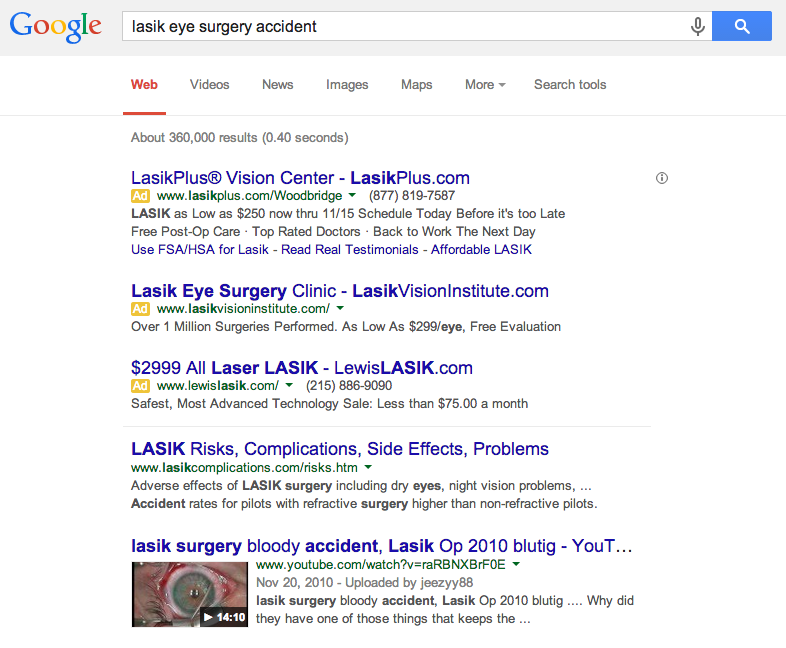
Task: Switch to the Videos tab
Action: click(210, 85)
